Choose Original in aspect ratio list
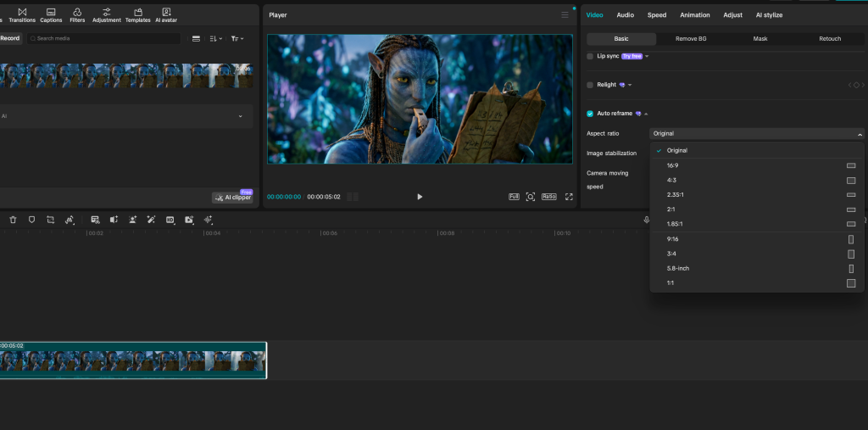 pos(756,151)
